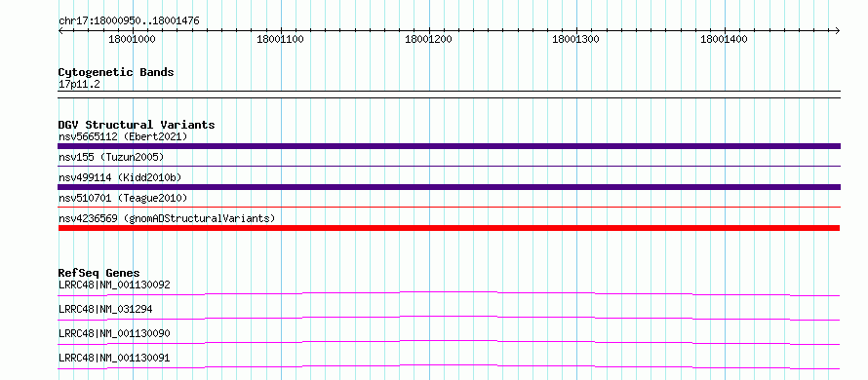Screen dimensions: 868x380
Task: Click the 18001400 ruler tick label
Action: 724,39
